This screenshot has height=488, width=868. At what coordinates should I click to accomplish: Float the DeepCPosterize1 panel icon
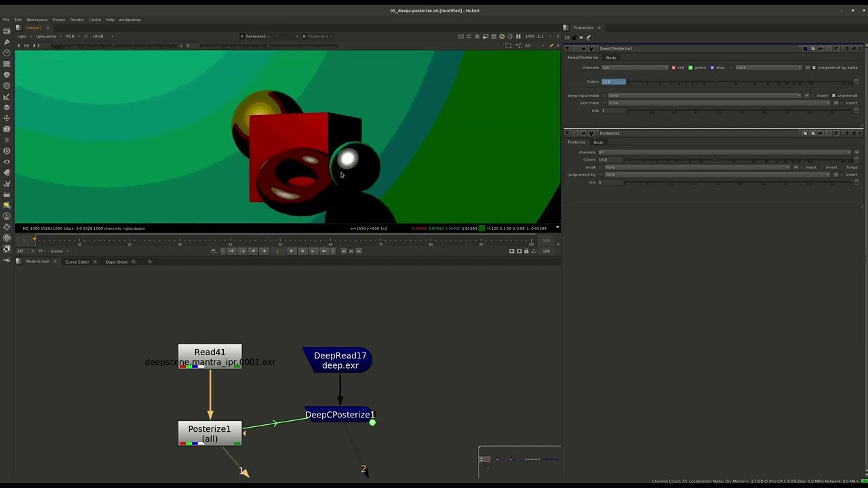click(853, 49)
